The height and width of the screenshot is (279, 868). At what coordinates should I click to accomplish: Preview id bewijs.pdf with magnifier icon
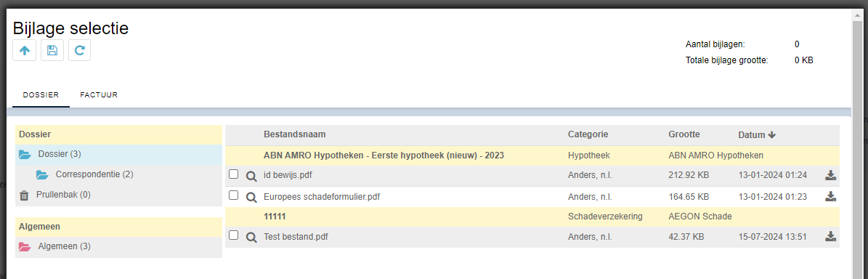coord(251,176)
